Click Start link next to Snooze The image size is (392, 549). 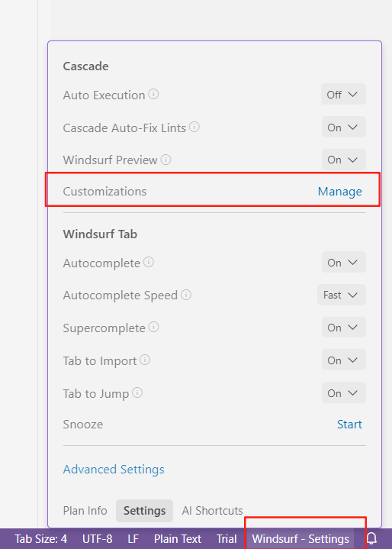click(349, 425)
